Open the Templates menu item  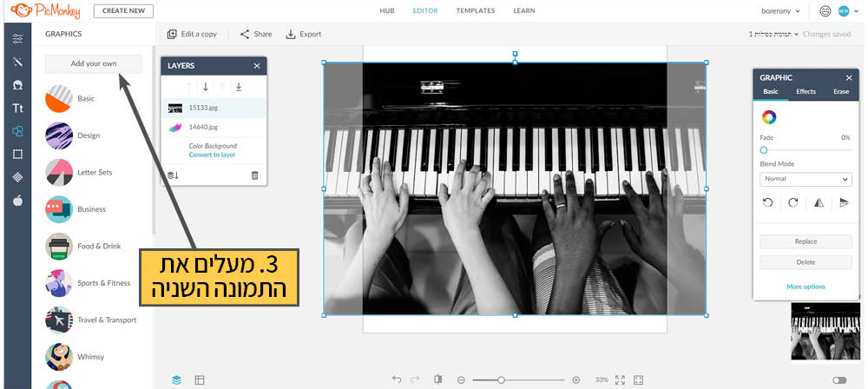point(475,11)
